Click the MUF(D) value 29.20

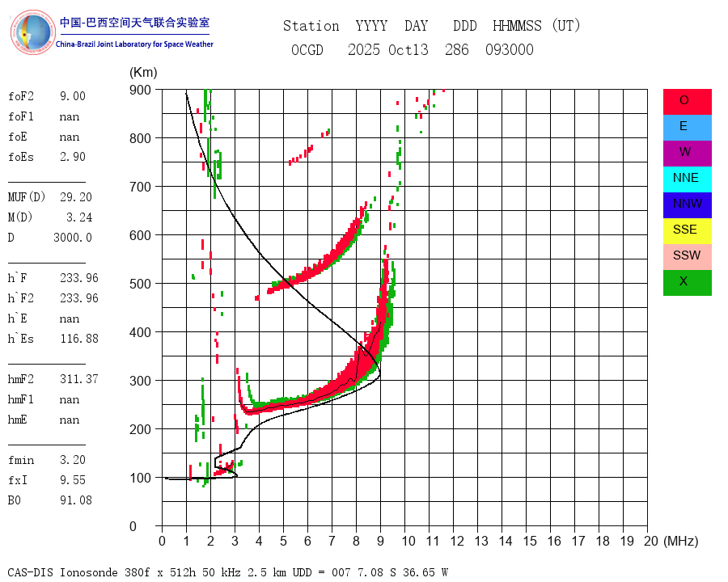click(x=76, y=197)
